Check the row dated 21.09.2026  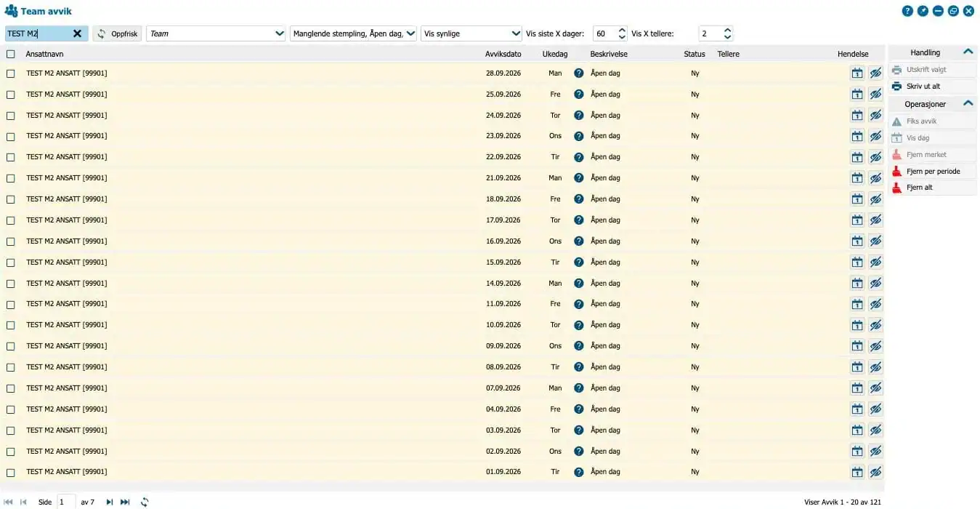[11, 178]
